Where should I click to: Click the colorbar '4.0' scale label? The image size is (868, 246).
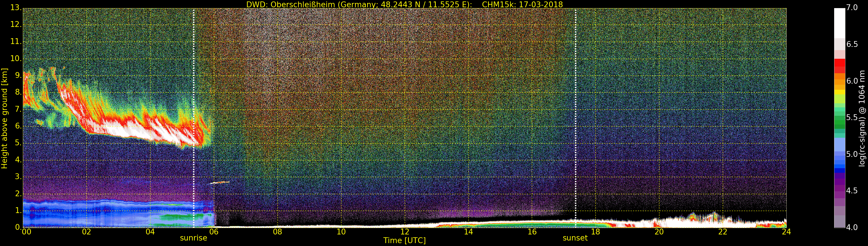click(852, 227)
